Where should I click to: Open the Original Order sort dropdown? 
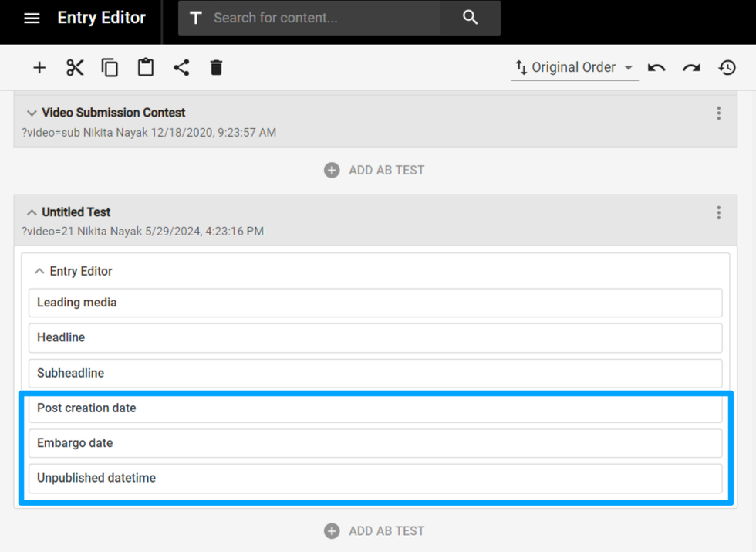[x=575, y=68]
